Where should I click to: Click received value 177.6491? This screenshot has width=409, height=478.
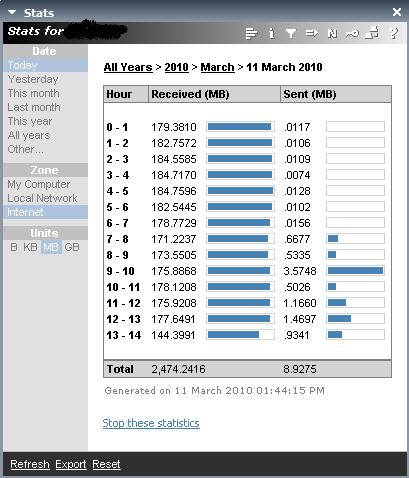(173, 319)
